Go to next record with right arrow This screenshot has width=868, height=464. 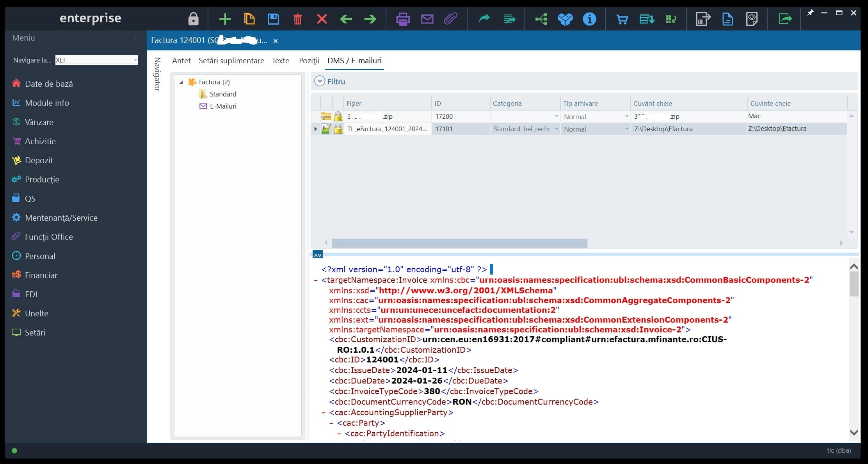(x=370, y=19)
